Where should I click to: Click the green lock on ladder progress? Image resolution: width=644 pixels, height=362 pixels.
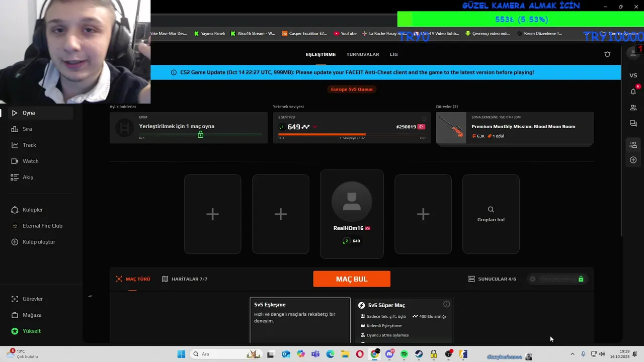pyautogui.click(x=200, y=134)
